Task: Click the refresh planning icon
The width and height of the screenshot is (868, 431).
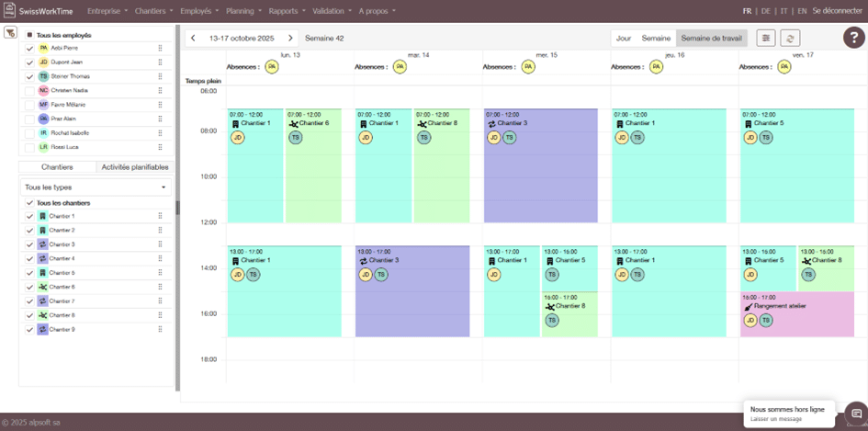Action: click(789, 38)
